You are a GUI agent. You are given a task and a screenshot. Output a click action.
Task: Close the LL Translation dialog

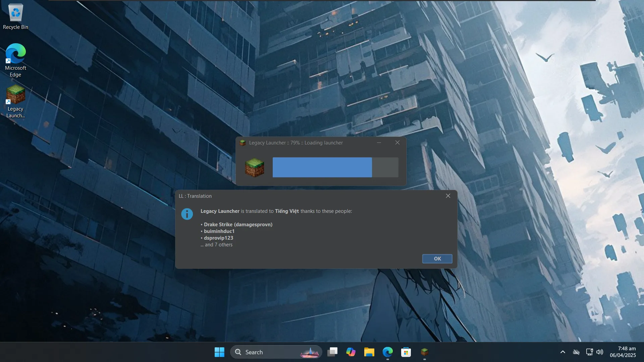coord(448,196)
